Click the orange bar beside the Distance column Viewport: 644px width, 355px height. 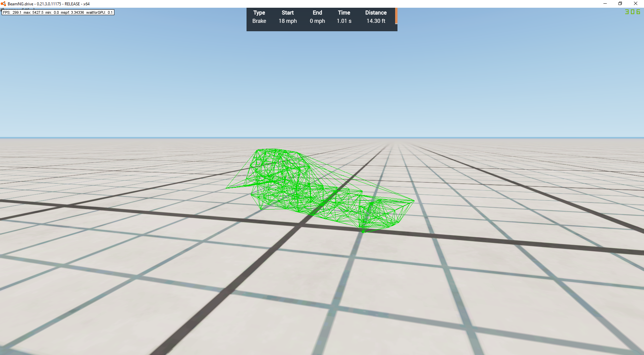click(396, 16)
